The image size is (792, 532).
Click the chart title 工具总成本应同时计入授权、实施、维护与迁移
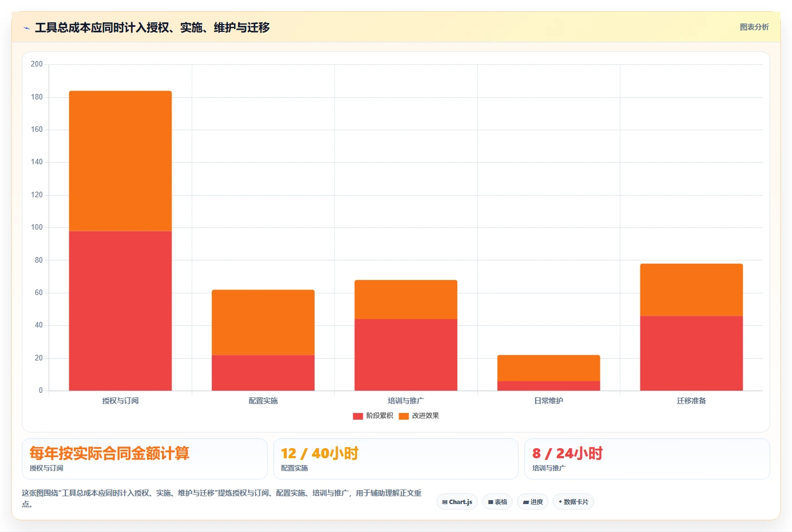pos(152,27)
